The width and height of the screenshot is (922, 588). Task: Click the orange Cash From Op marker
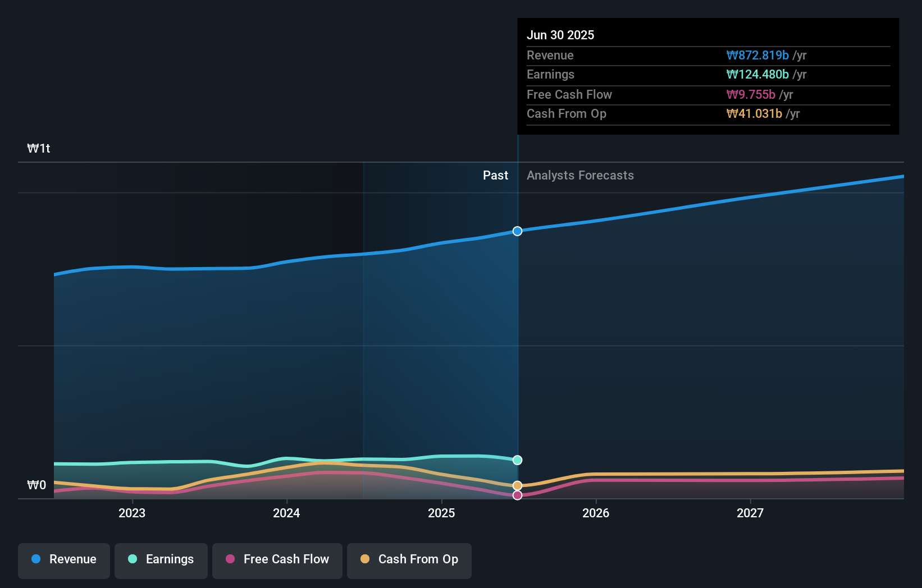pyautogui.click(x=517, y=485)
